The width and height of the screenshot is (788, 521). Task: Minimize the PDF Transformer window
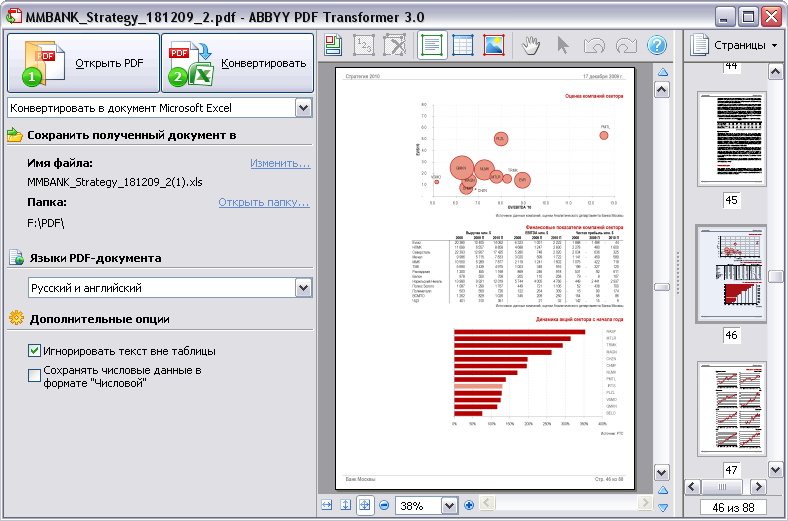(724, 17)
